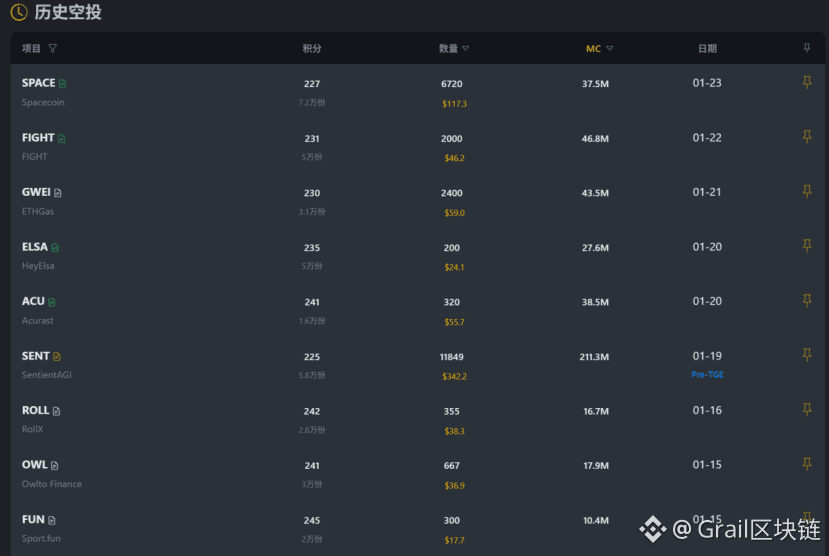This screenshot has width=829, height=556.
Task: Open the document icon beside SENT
Action: click(57, 357)
